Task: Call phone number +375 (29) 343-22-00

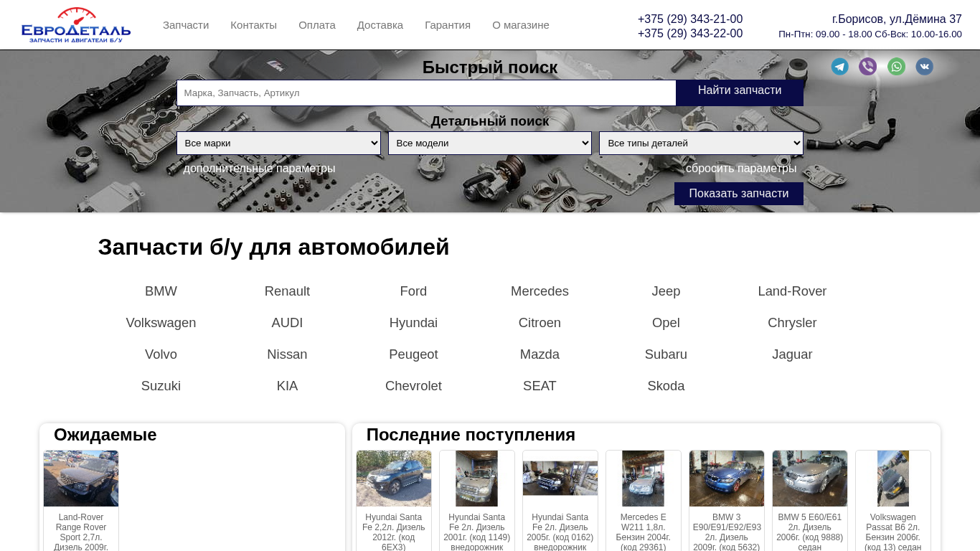Action: [x=690, y=34]
